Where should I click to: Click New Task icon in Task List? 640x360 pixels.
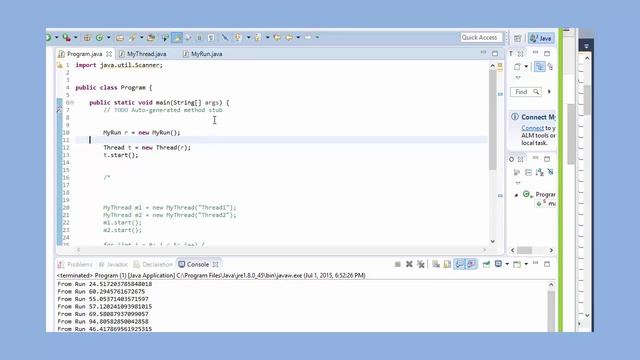(x=518, y=67)
